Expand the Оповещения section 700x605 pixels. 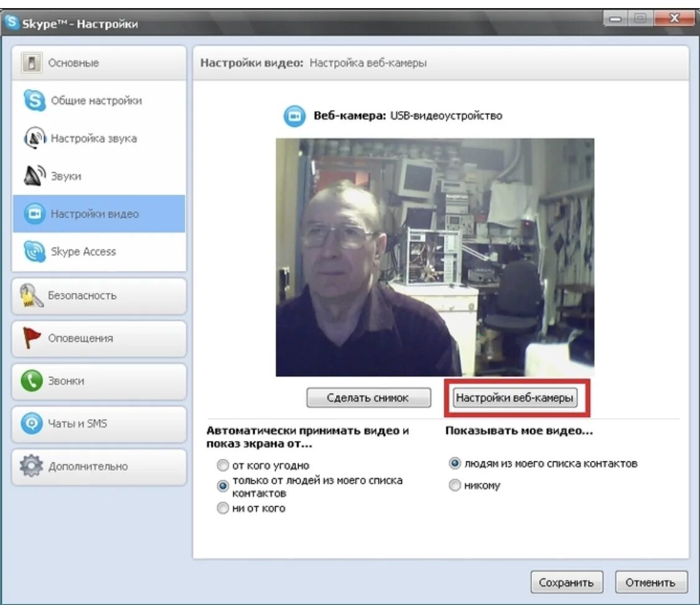[99, 338]
